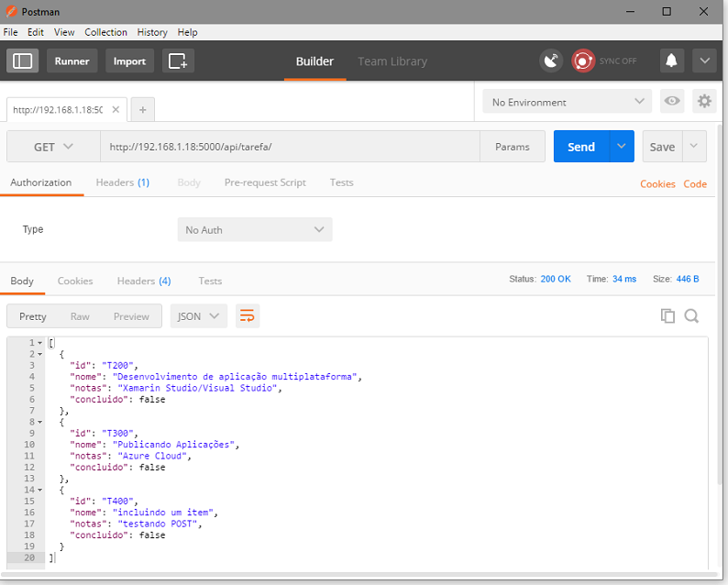Save the current request
Viewport: 728px width, 585px height.
click(x=662, y=147)
